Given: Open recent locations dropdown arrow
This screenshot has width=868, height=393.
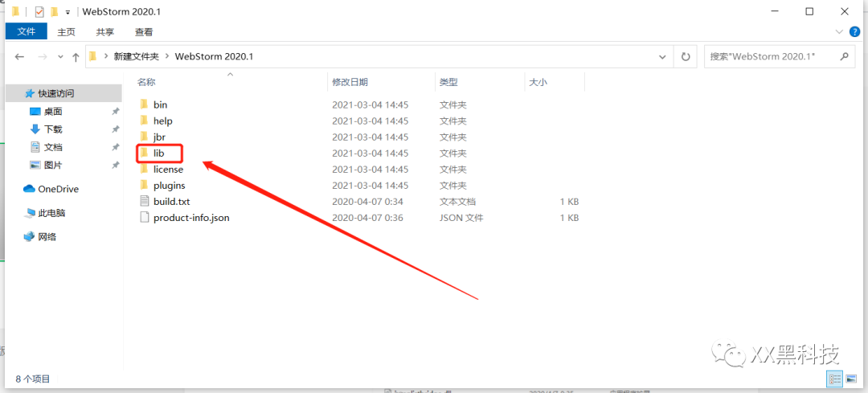Looking at the screenshot, I should click(x=60, y=57).
